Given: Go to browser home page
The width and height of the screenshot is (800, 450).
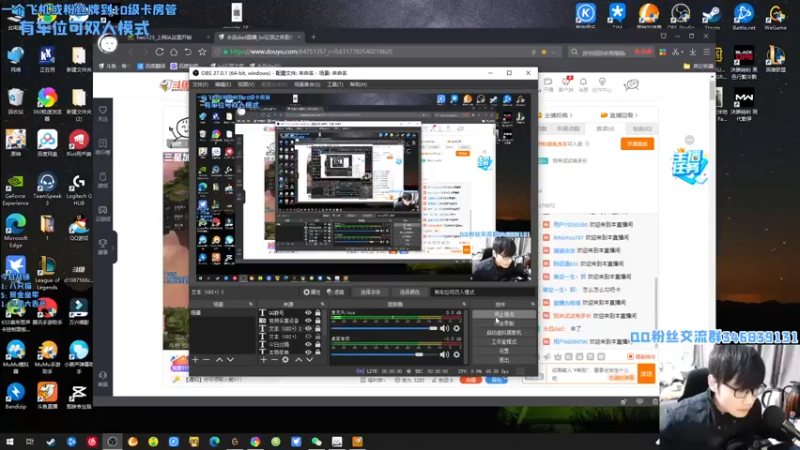Looking at the screenshot, I should pos(174,52).
